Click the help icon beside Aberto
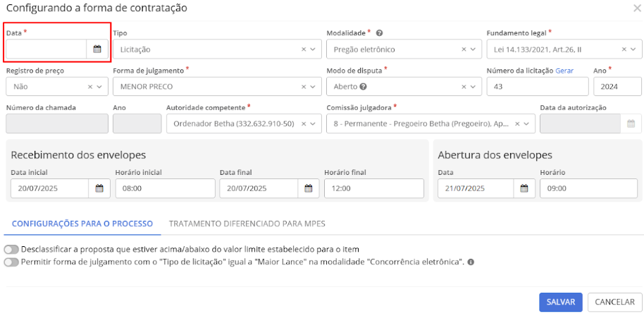The width and height of the screenshot is (644, 316). [x=363, y=87]
